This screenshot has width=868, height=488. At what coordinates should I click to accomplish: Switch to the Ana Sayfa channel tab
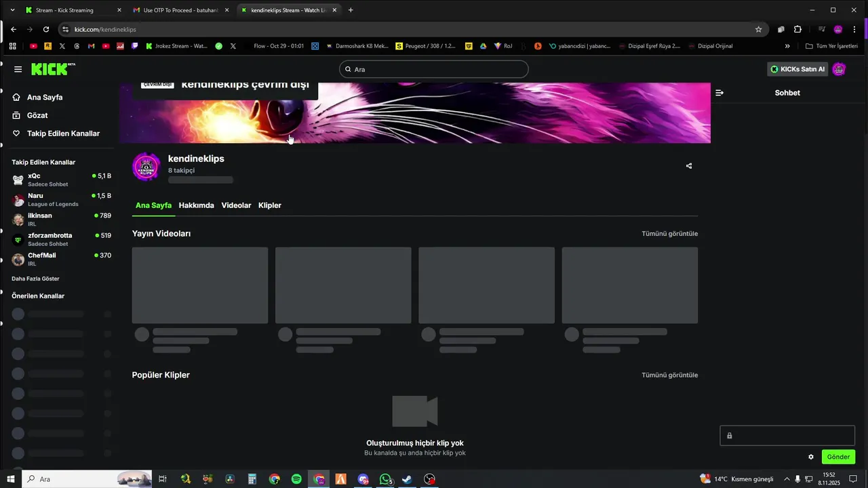tap(153, 205)
